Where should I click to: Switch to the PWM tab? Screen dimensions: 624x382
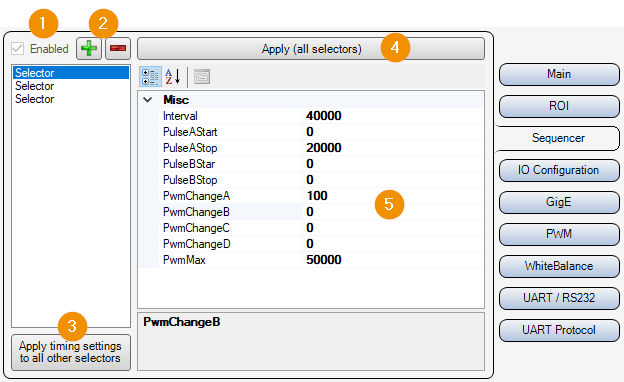559,234
